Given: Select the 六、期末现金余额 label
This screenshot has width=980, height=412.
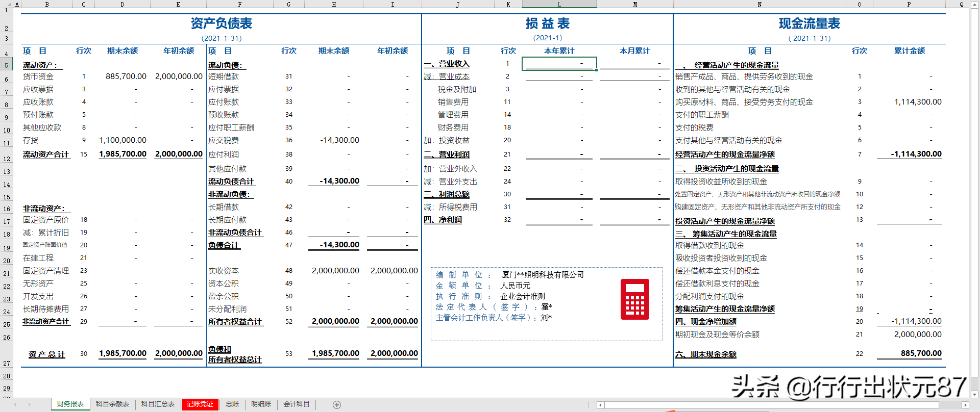Looking at the screenshot, I should 706,354.
